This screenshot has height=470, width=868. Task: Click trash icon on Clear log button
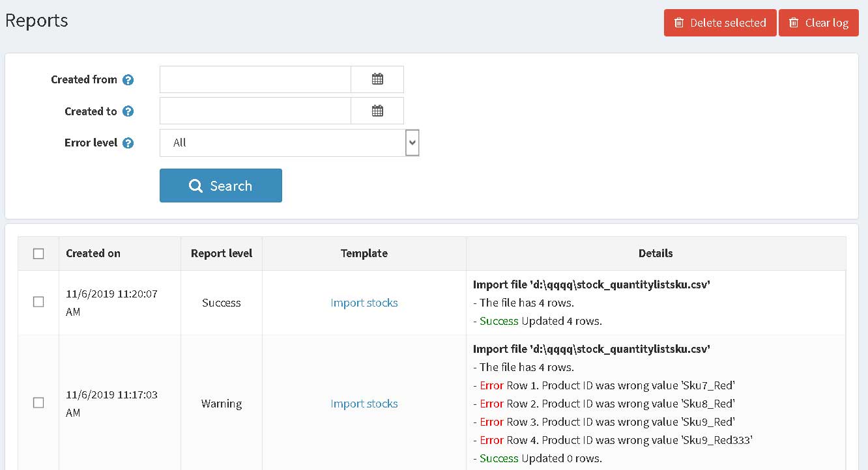click(794, 23)
